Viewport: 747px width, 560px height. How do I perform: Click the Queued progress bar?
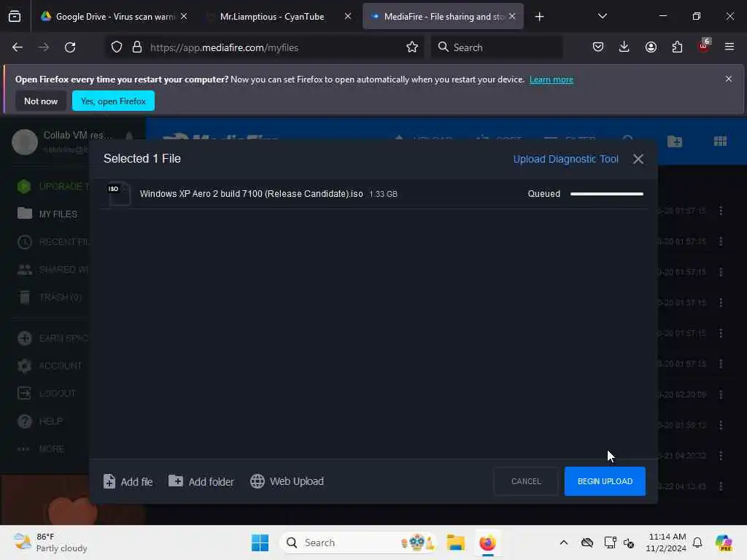pyautogui.click(x=606, y=194)
